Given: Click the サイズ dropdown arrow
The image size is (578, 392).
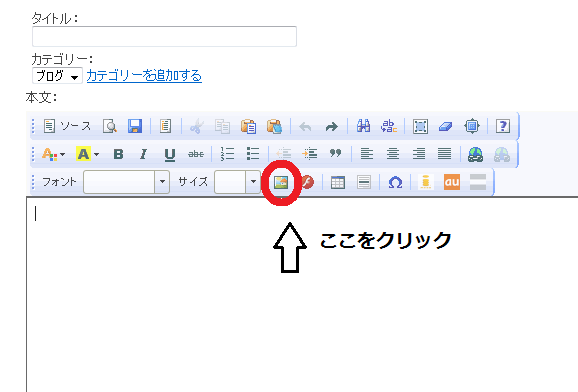Looking at the screenshot, I should point(253,182).
